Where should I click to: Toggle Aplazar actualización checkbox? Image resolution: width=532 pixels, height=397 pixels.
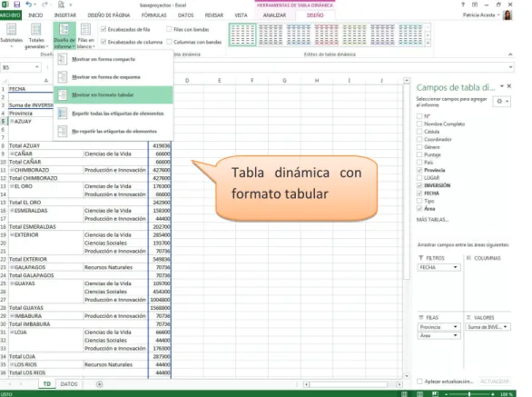click(419, 382)
